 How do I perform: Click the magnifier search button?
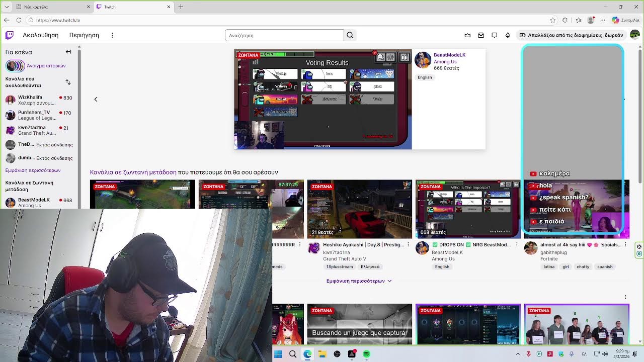tap(350, 35)
